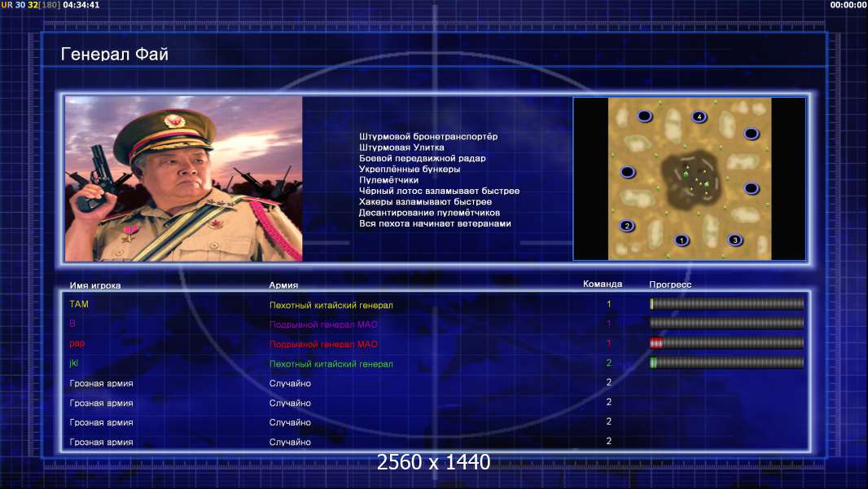Screen dimensions: 868x489
Task: Click the 'UR 30' counter in the status line
Action: point(13,5)
